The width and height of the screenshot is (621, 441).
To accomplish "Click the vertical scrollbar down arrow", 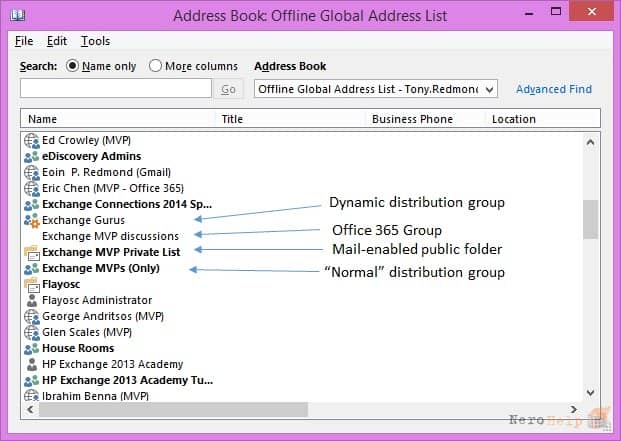I will 590,393.
